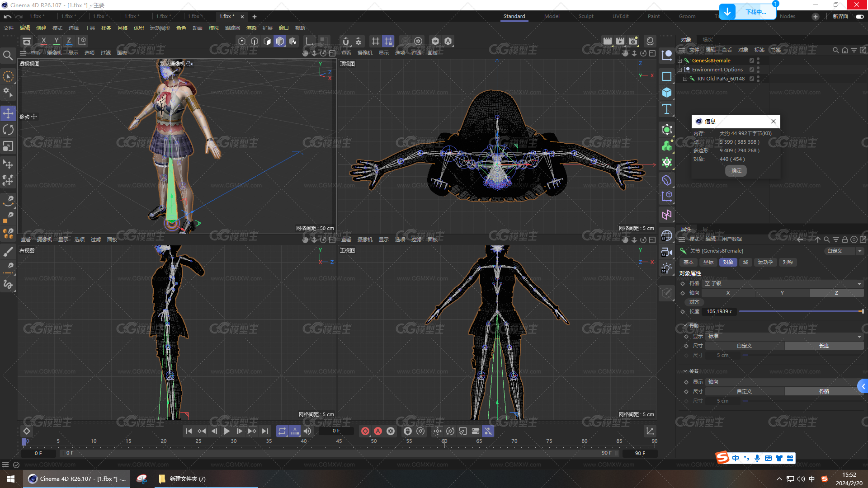
Task: Collapse the 关节 section in attributes
Action: pyautogui.click(x=685, y=371)
